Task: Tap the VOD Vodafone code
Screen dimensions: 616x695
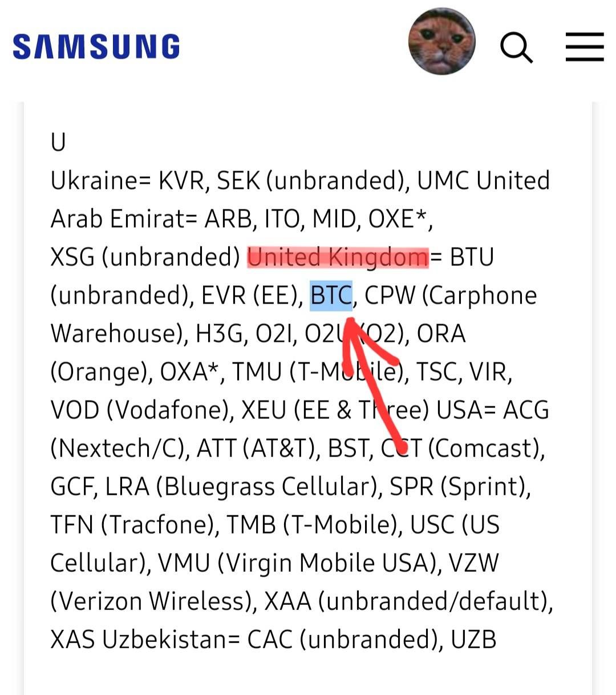Action: coord(75,410)
